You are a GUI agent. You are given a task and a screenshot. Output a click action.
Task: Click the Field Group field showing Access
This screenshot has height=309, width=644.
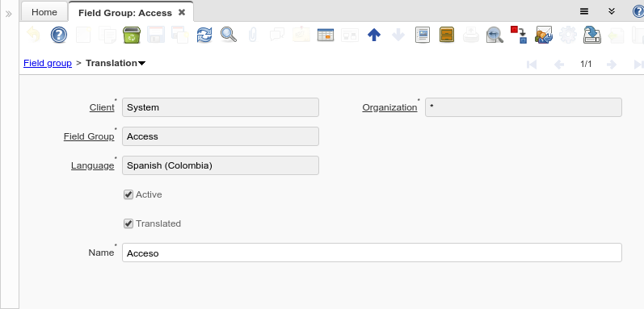(x=221, y=136)
